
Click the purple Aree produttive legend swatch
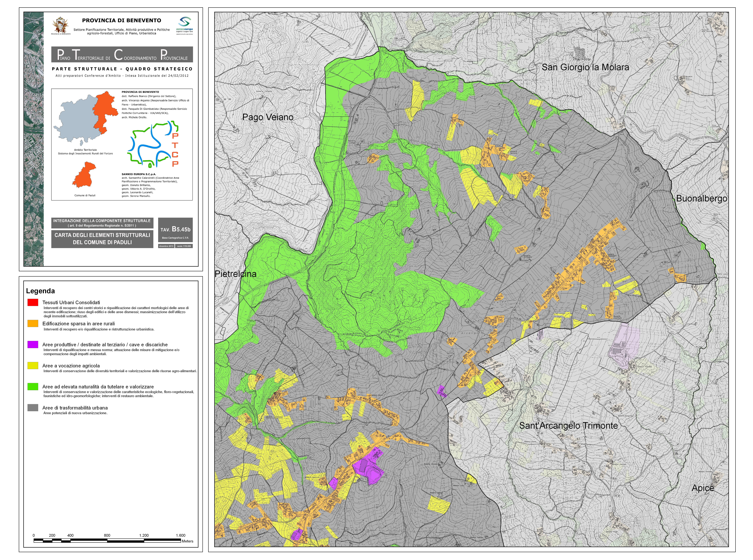[x=33, y=344]
